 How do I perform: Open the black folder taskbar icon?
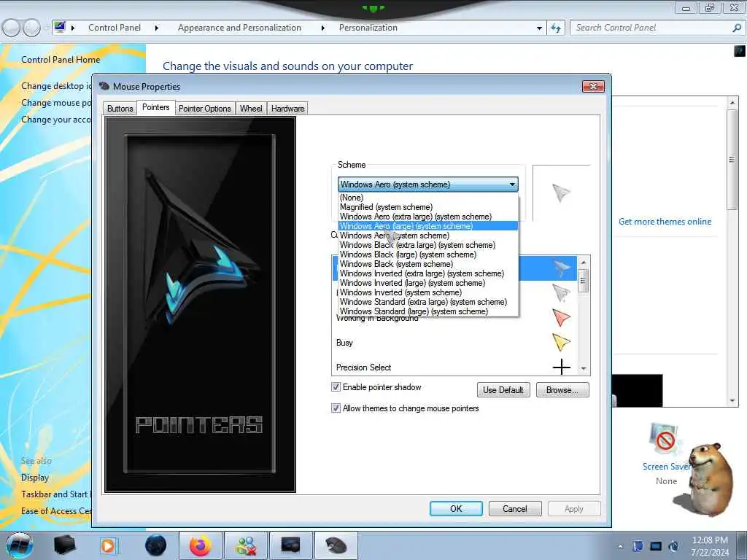(65, 545)
